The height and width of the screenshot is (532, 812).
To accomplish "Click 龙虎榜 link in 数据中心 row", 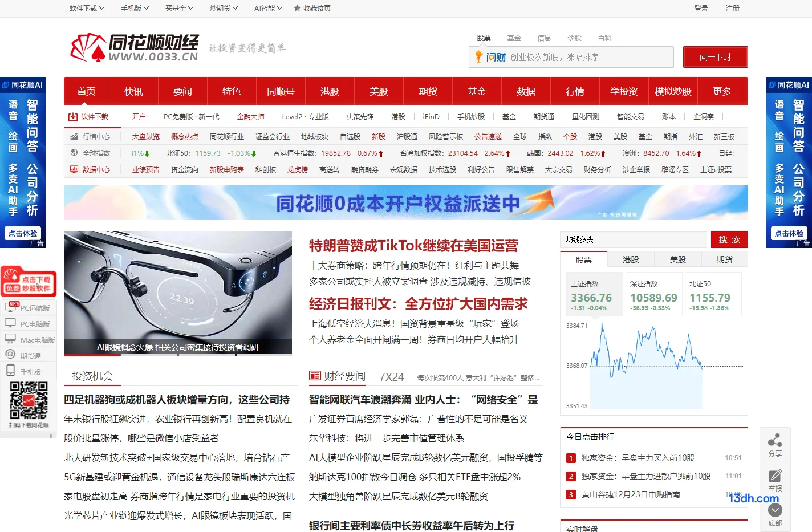I will 297,169.
